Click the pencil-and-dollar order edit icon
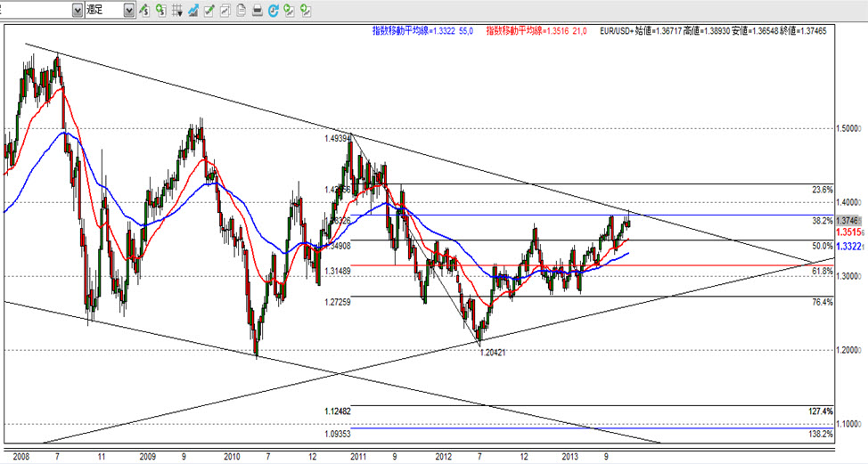This screenshot has width=868, height=464. tap(144, 10)
